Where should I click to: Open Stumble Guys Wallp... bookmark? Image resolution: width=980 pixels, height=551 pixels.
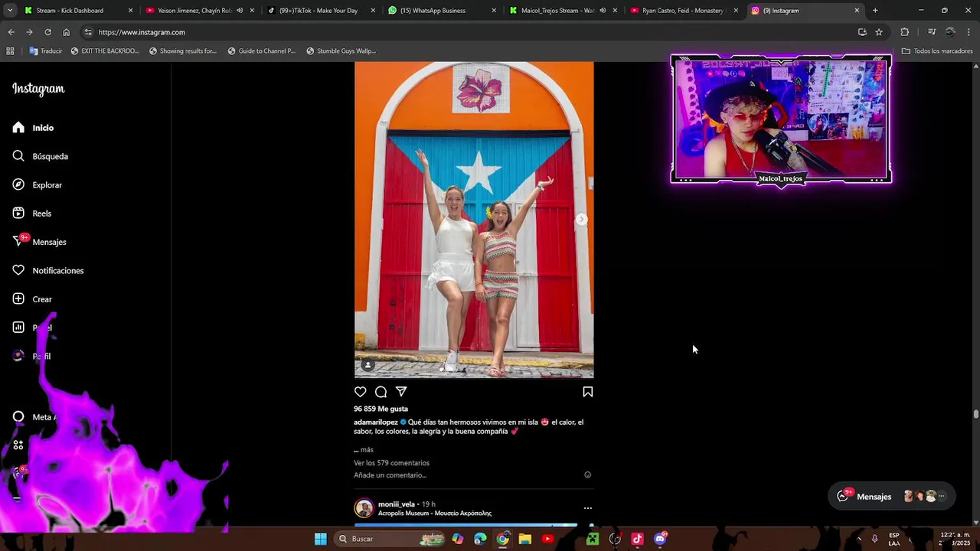tap(341, 51)
